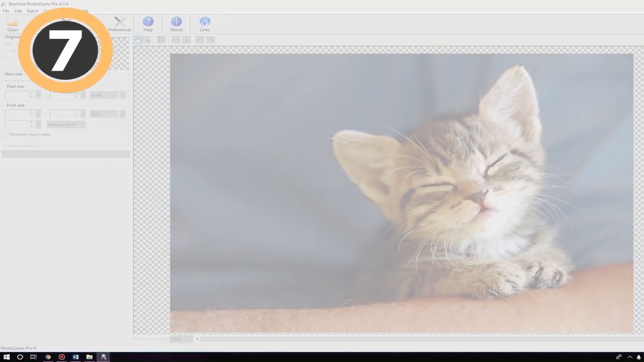Click the horizontal scrollbar left arrow
The width and height of the screenshot is (644, 362).
[x=198, y=339]
